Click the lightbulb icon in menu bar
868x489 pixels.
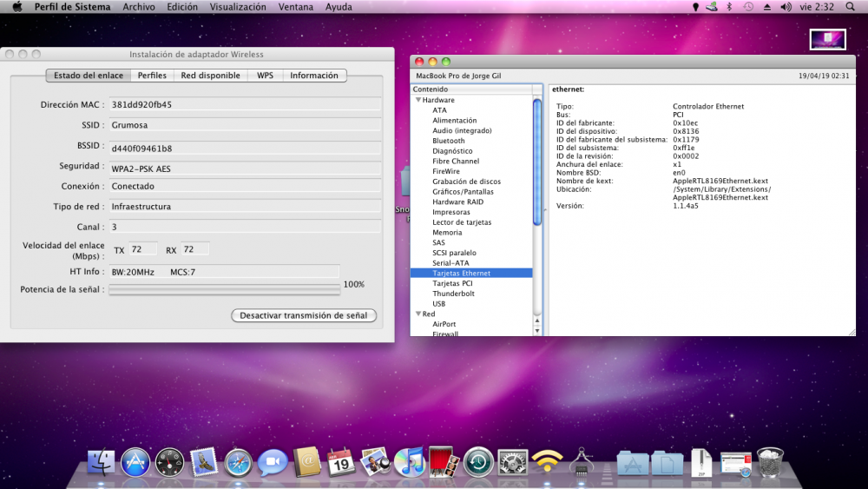tap(695, 7)
